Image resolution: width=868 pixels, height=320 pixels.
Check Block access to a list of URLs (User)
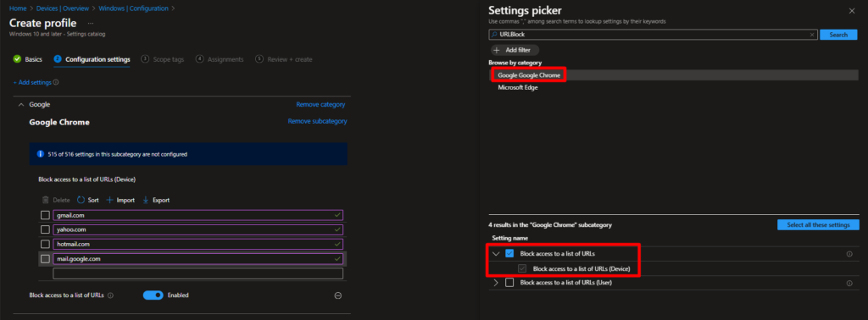[509, 283]
